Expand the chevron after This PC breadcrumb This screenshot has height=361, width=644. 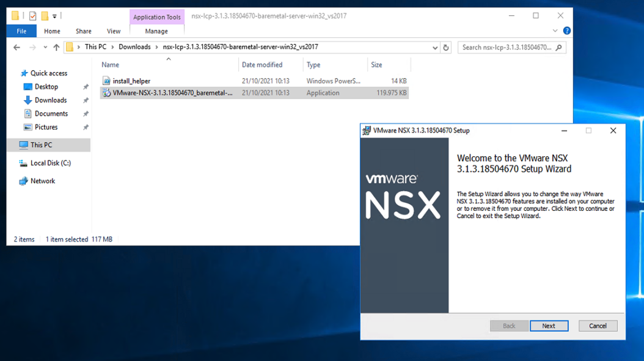pos(112,47)
